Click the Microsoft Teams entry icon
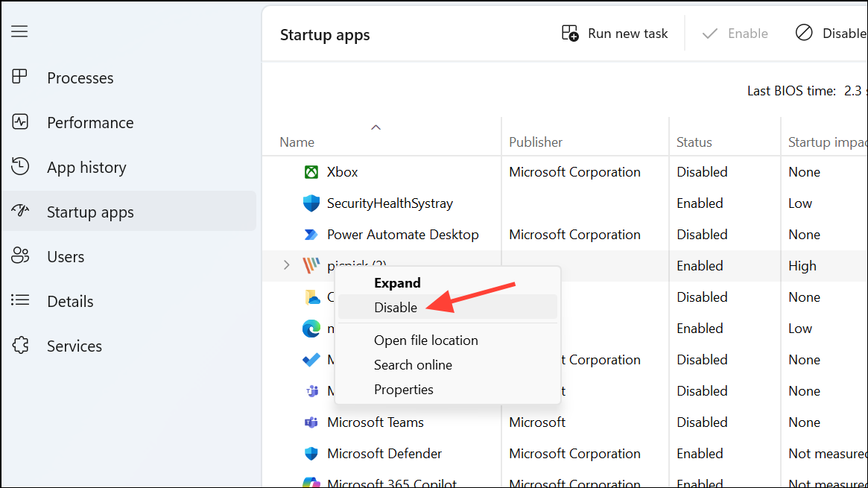 point(311,422)
